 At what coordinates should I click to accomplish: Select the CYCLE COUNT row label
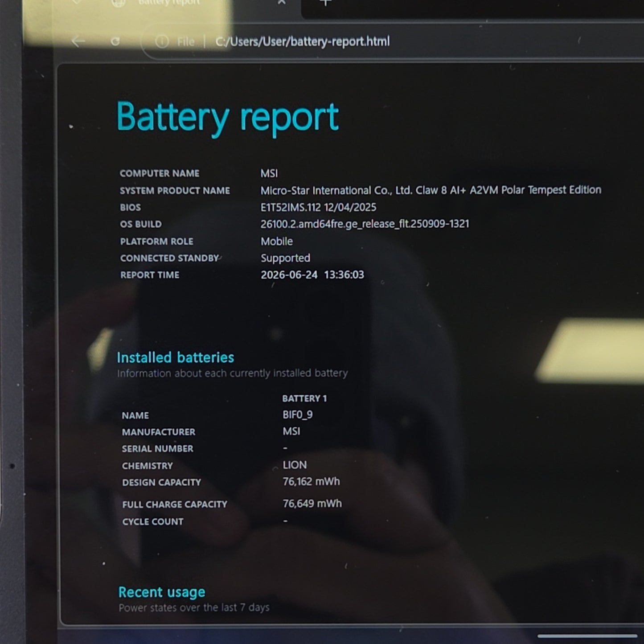pos(152,521)
